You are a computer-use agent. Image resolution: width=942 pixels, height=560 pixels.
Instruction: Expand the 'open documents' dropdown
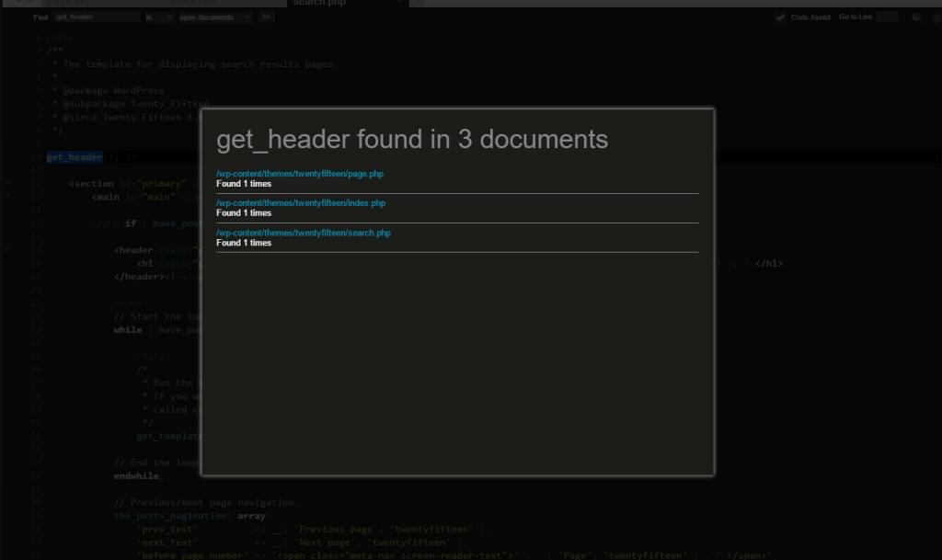tap(215, 17)
